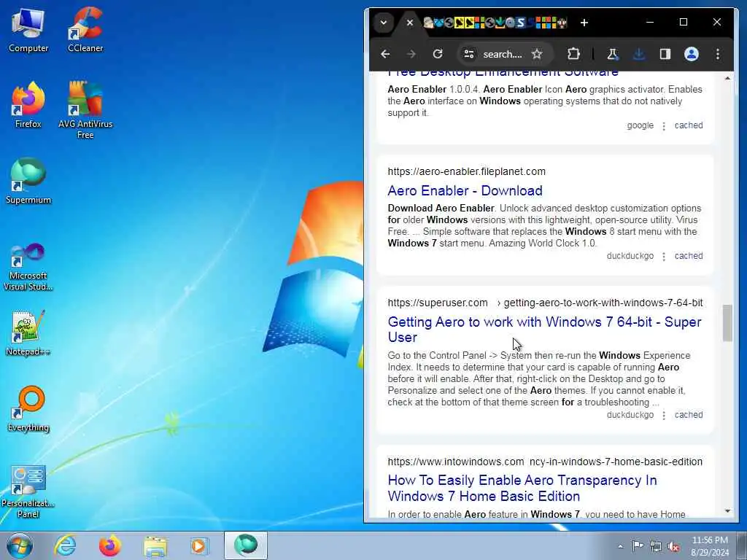
Task: Open cached copy of Aero Enabler 1.0.0.4 result
Action: tap(689, 125)
